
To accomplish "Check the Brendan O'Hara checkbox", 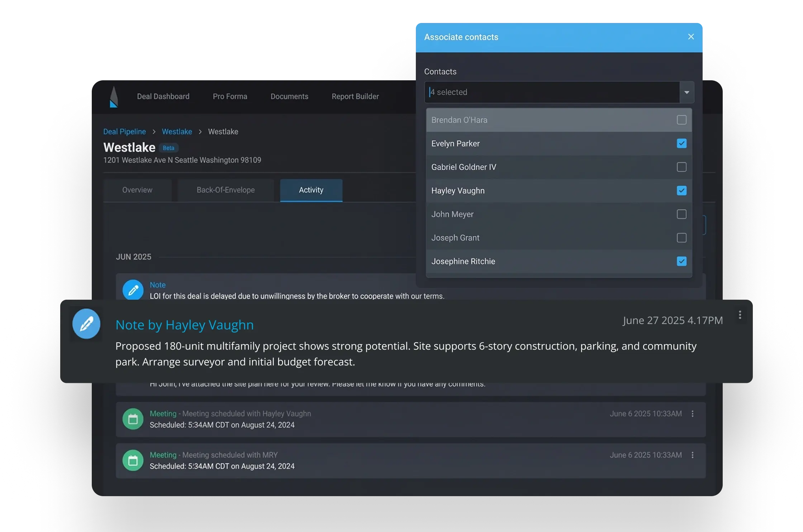I will (681, 120).
